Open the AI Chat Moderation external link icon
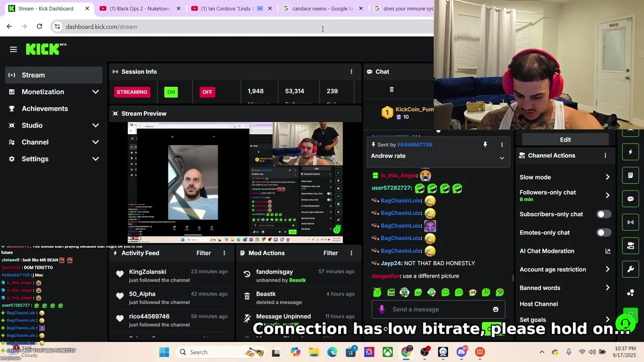644x362 pixels. (608, 251)
